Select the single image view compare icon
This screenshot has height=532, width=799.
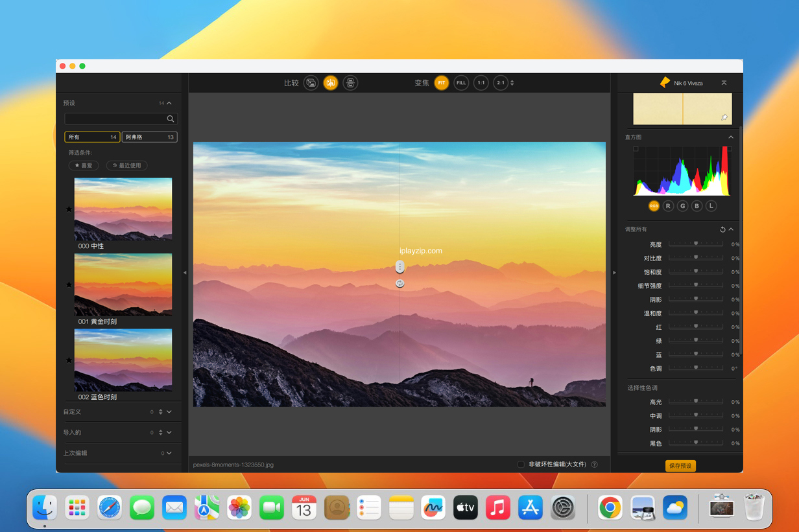(311, 83)
